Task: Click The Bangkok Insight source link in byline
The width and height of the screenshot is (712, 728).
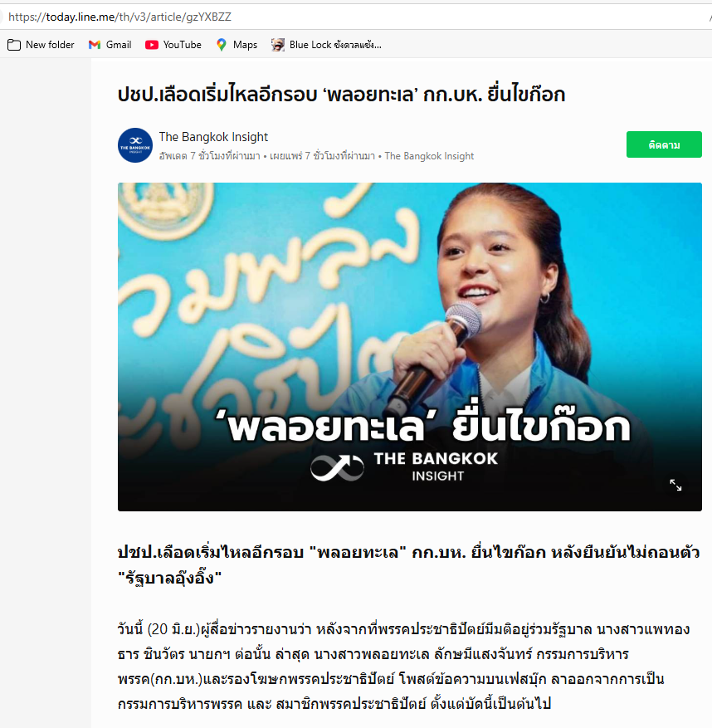Action: pyautogui.click(x=429, y=156)
